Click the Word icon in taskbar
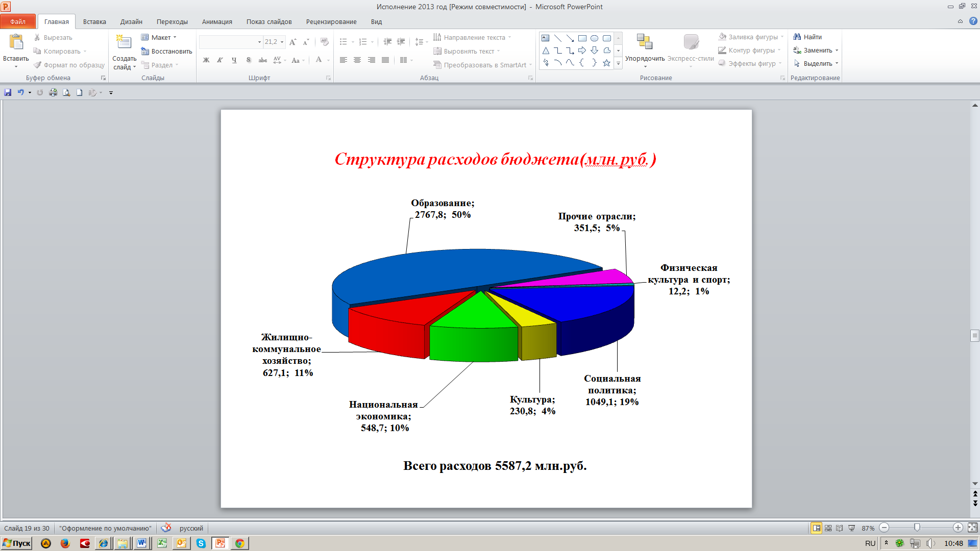Viewport: 980px width, 551px height. coord(142,543)
